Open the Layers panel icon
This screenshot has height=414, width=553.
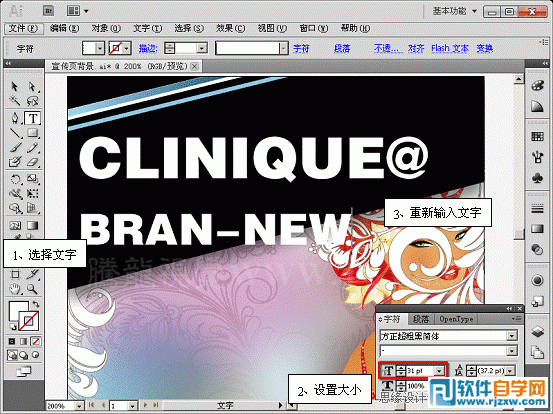pos(537,332)
